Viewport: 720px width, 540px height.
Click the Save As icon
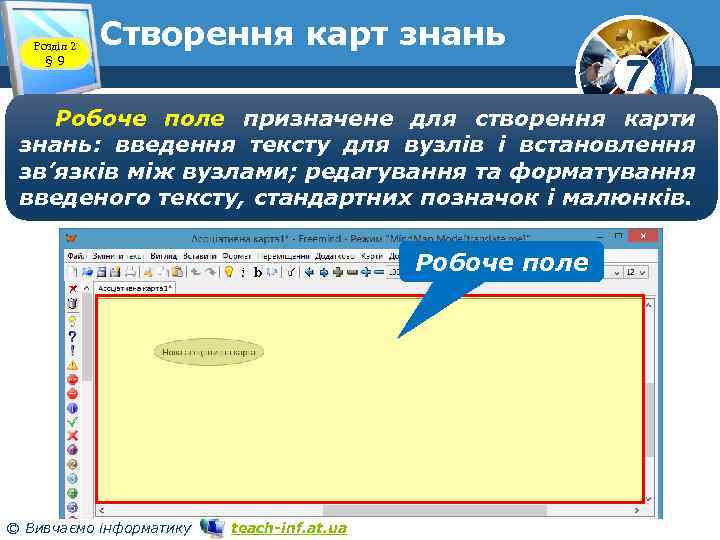click(115, 272)
